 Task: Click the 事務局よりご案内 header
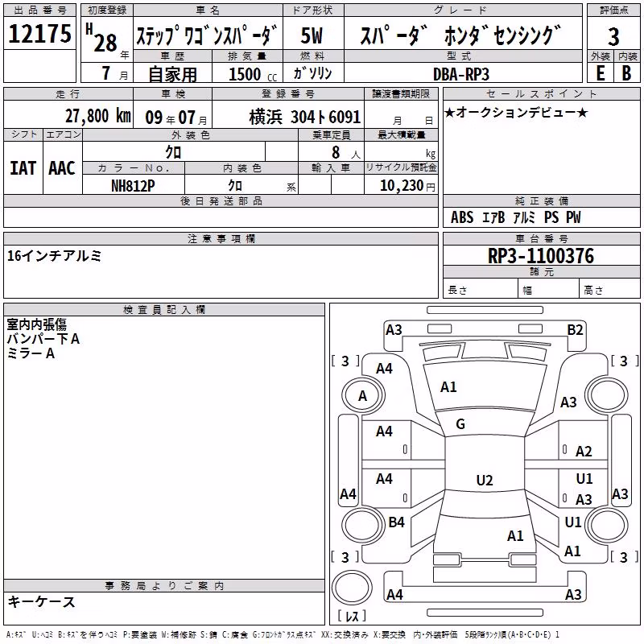(x=164, y=586)
